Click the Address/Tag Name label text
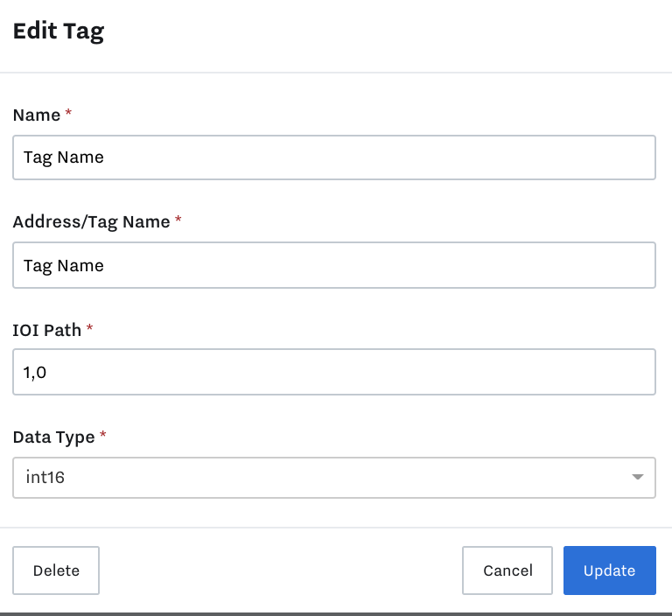This screenshot has height=616, width=672. (91, 222)
